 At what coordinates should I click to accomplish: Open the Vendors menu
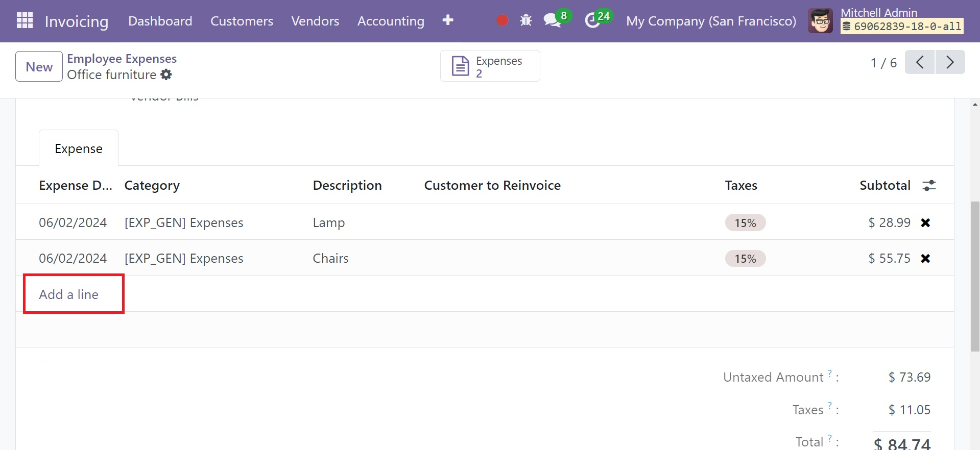pos(315,21)
